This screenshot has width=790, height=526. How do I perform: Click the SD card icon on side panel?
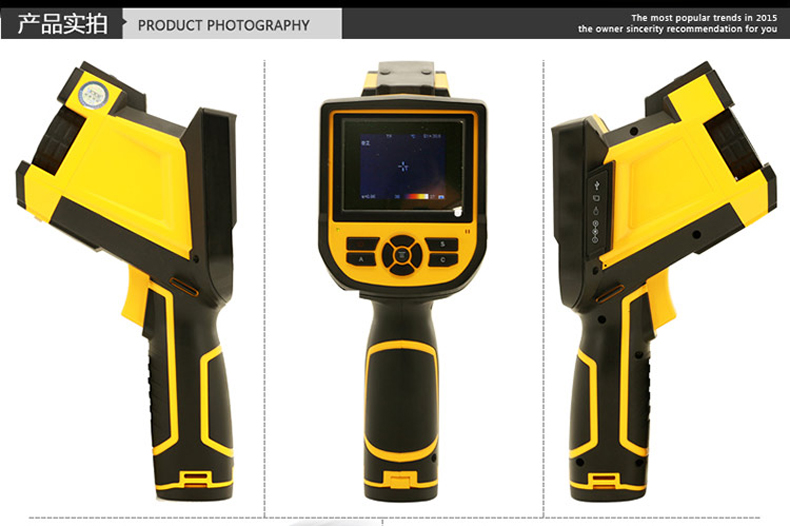point(596,198)
